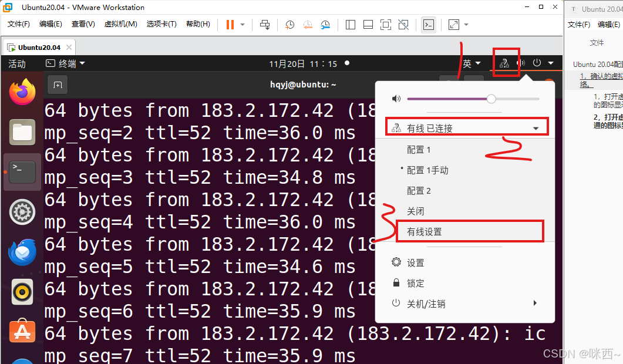623x364 pixels.
Task: Enter full screen mode icon
Action: [x=386, y=25]
